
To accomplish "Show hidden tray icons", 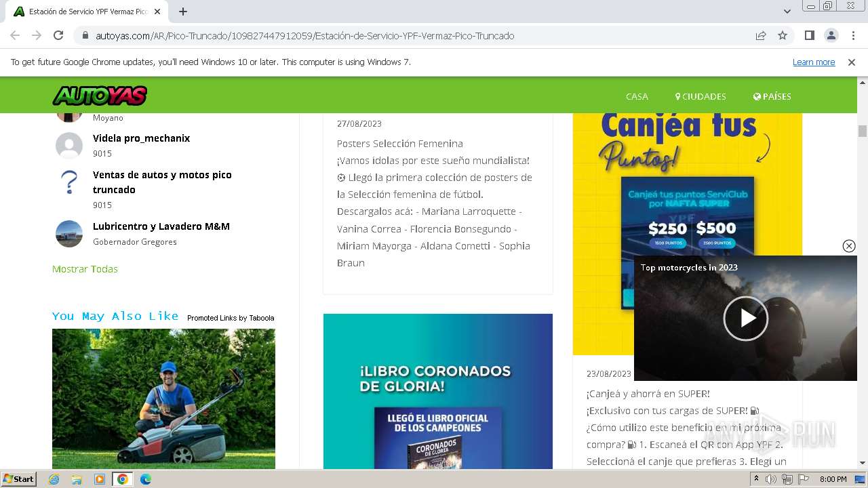I will [756, 479].
